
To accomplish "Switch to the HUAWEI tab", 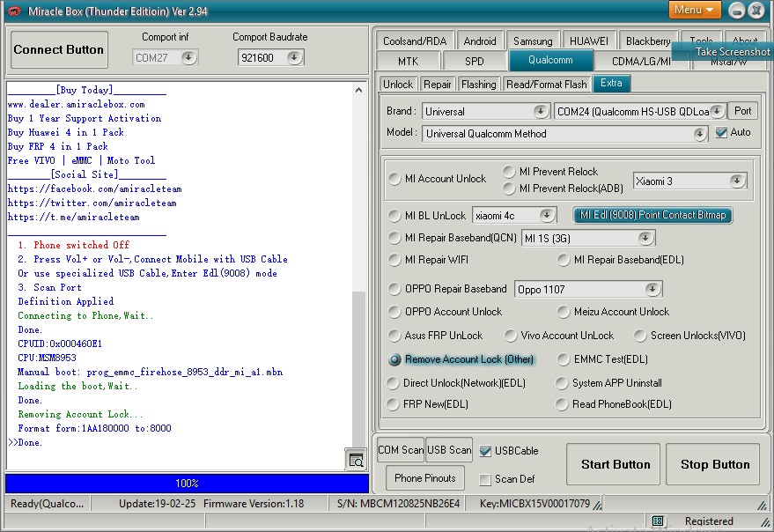I will click(589, 41).
